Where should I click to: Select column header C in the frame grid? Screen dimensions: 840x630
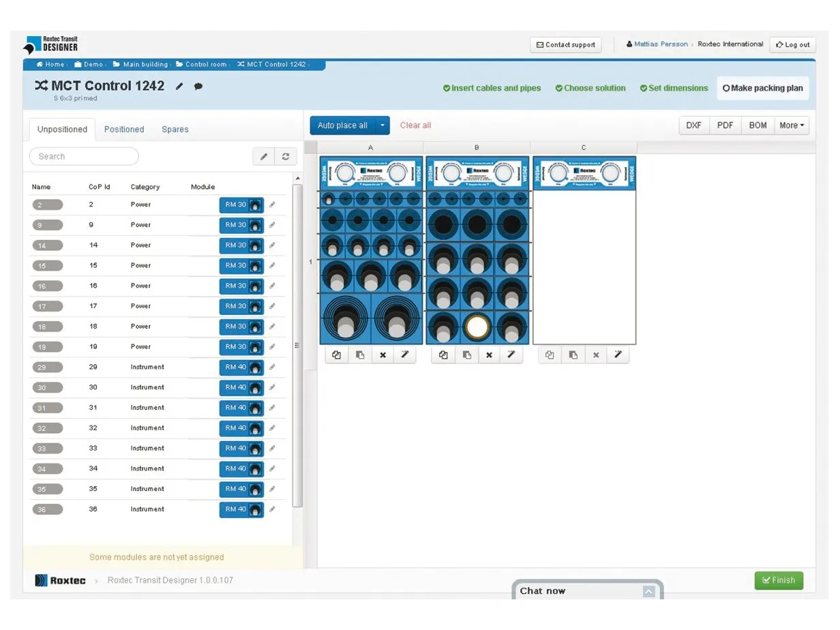point(584,147)
